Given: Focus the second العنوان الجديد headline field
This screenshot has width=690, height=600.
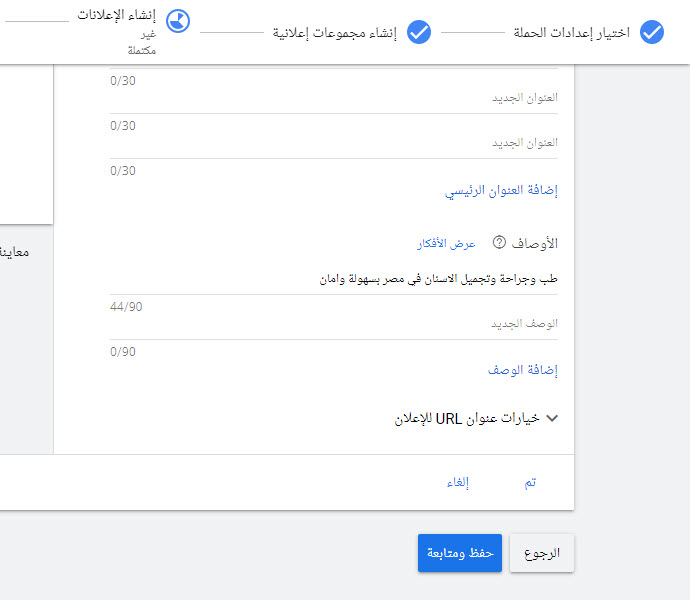Looking at the screenshot, I should (x=334, y=143).
